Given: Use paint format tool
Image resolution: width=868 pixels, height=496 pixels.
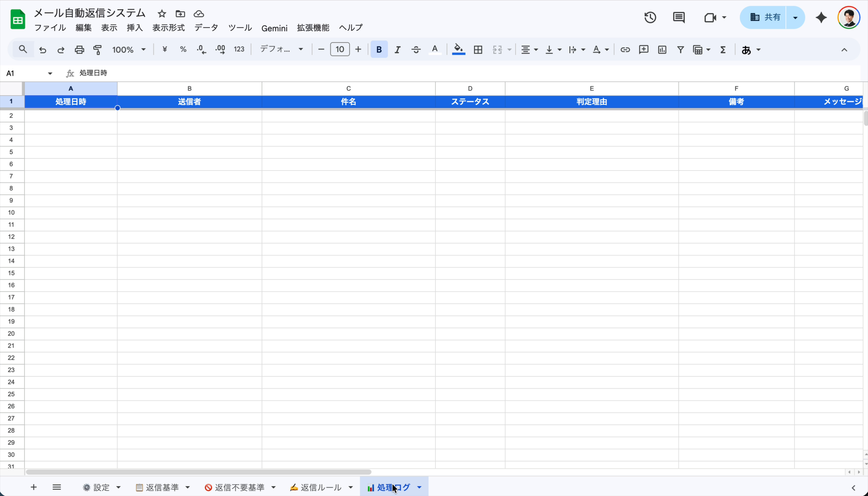Looking at the screenshot, I should pos(97,49).
